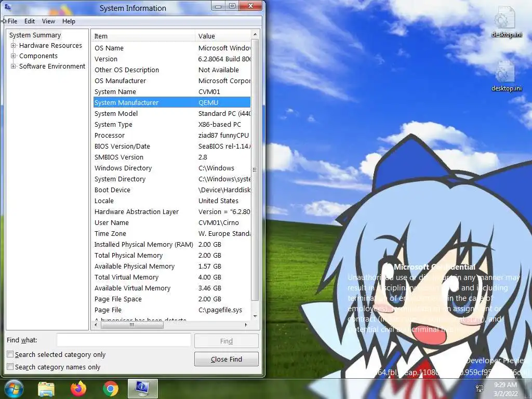
Task: Select the Hardware Abstraction Layer row
Action: click(171, 212)
